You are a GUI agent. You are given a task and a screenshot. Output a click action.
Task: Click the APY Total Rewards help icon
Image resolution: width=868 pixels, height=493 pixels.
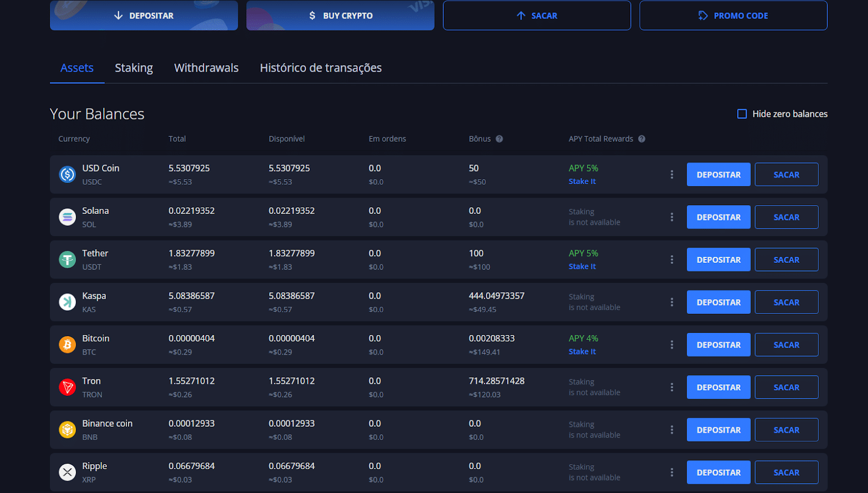[642, 139]
